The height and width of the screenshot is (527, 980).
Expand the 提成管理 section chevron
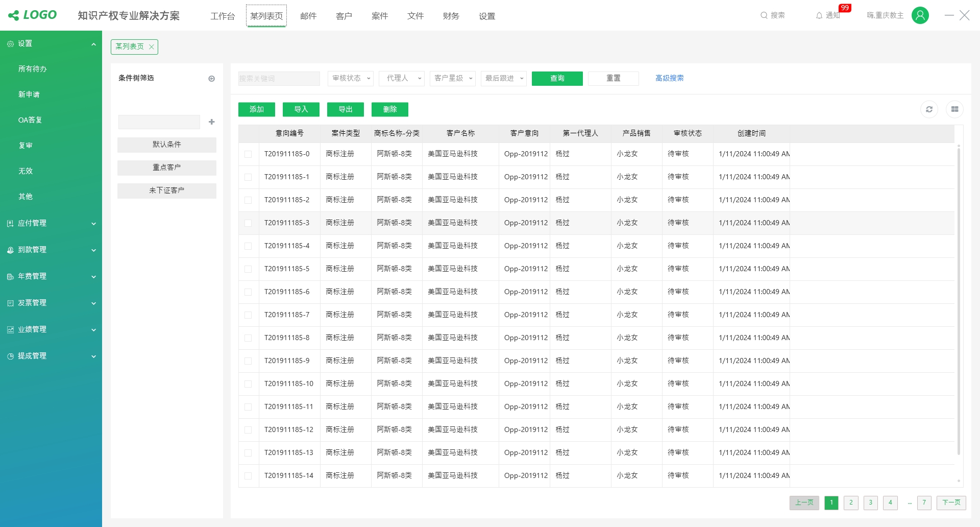93,356
